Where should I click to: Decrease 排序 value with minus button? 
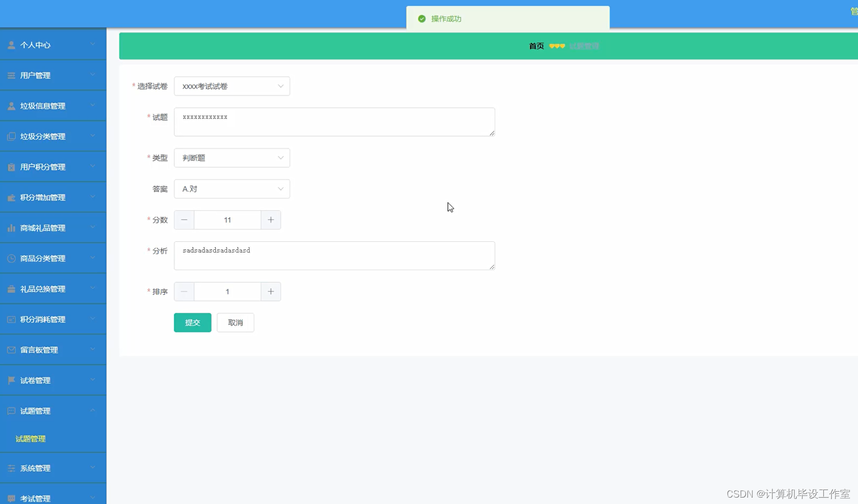tap(184, 292)
